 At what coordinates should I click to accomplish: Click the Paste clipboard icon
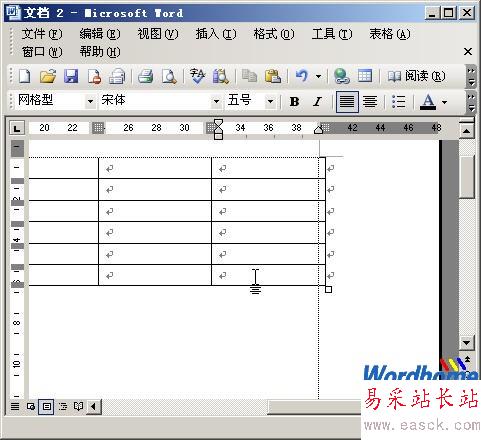(273, 76)
